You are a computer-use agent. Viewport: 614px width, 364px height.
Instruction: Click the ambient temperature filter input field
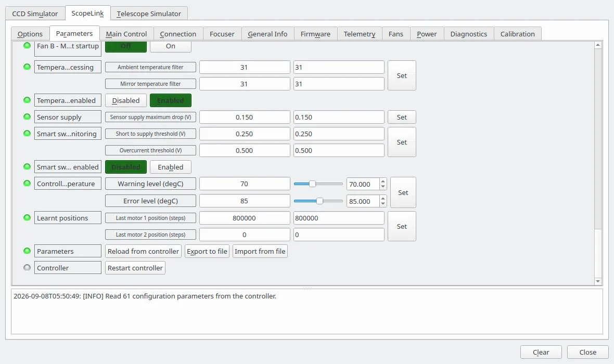[339, 67]
